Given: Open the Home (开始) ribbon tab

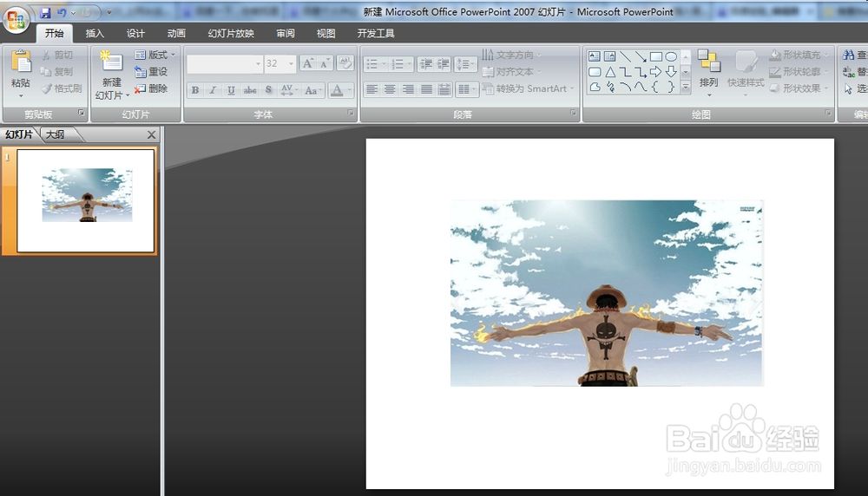Looking at the screenshot, I should 54,33.
